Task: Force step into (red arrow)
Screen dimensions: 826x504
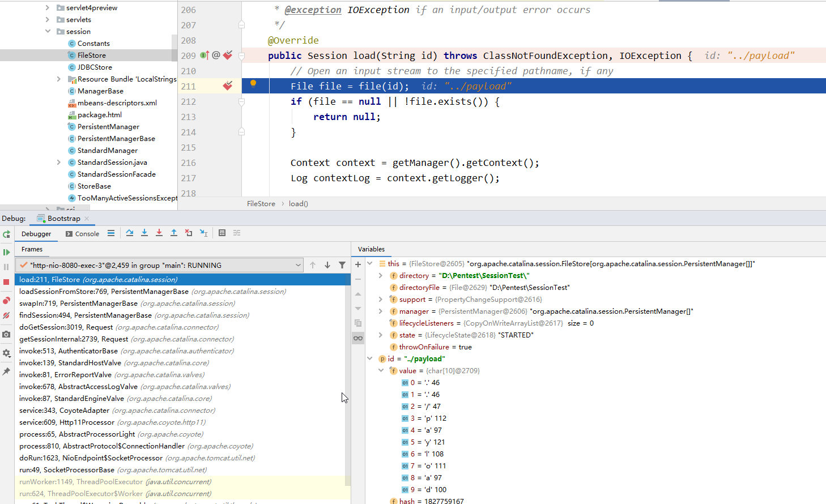Action: [159, 233]
